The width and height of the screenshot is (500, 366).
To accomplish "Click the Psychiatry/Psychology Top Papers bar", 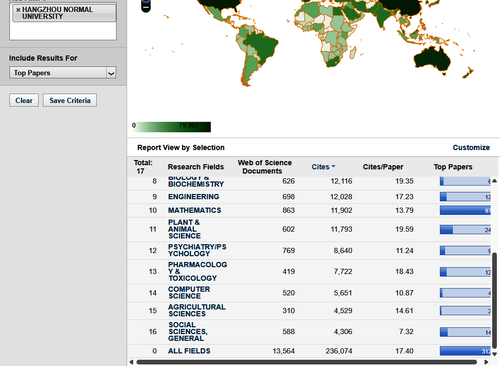I will point(465,251).
